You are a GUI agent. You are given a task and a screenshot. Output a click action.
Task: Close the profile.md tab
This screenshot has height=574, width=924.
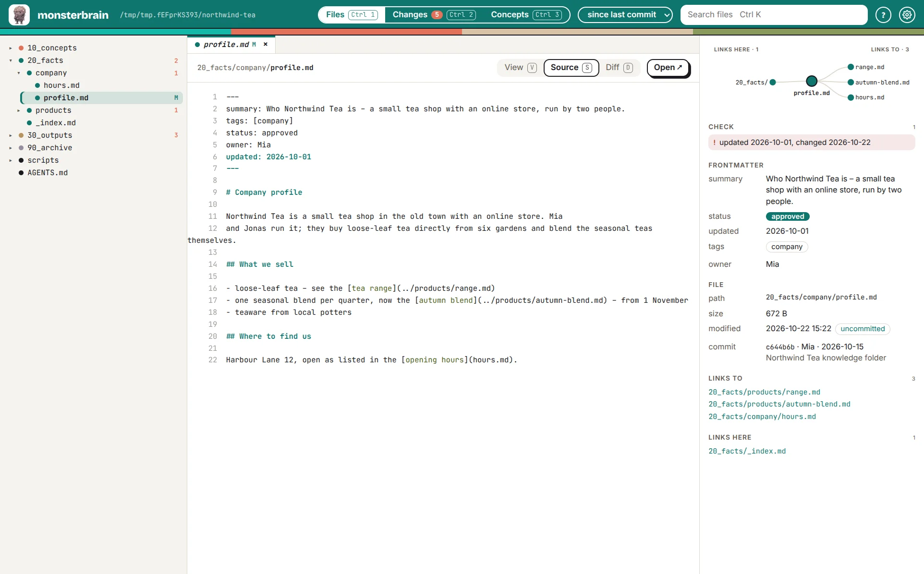[266, 44]
